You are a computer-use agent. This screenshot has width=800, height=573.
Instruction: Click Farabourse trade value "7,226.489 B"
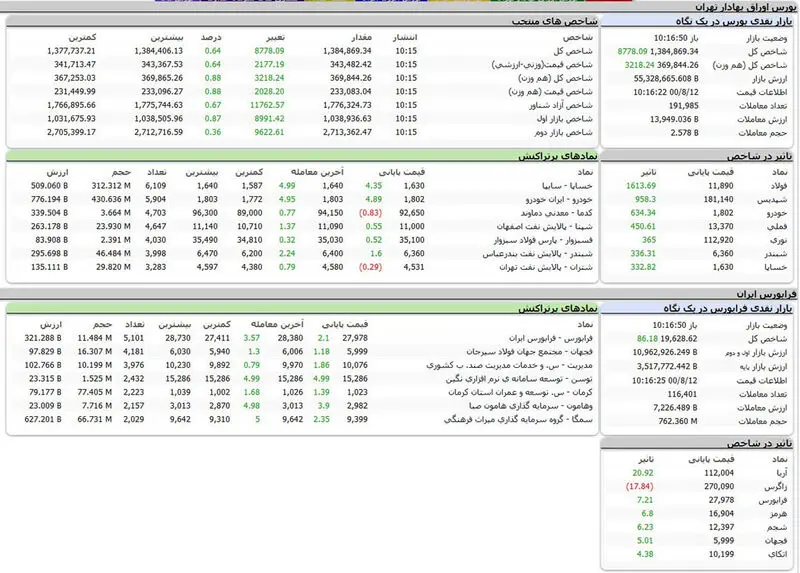pos(676,408)
